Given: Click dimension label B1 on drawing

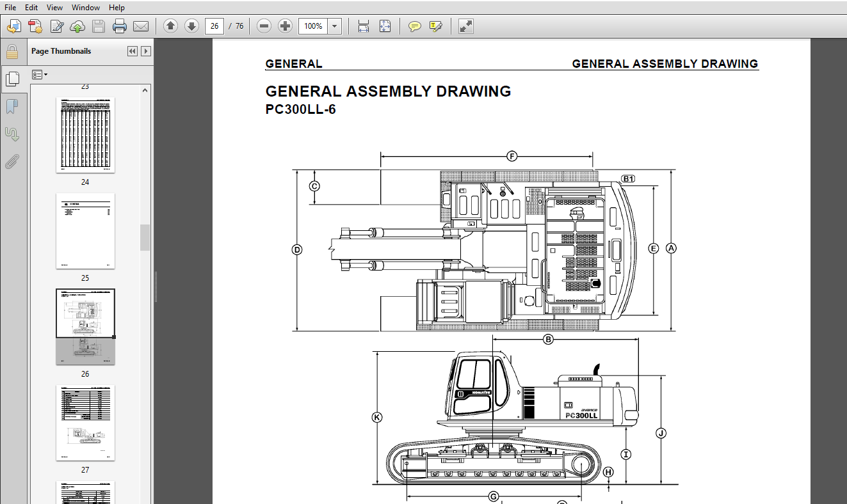Looking at the screenshot, I should coord(628,179).
